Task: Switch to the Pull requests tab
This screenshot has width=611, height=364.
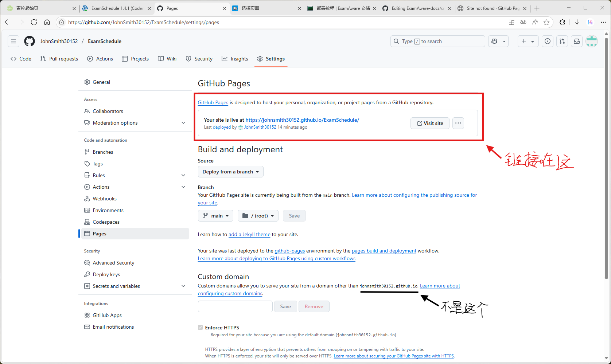Action: pos(59,59)
